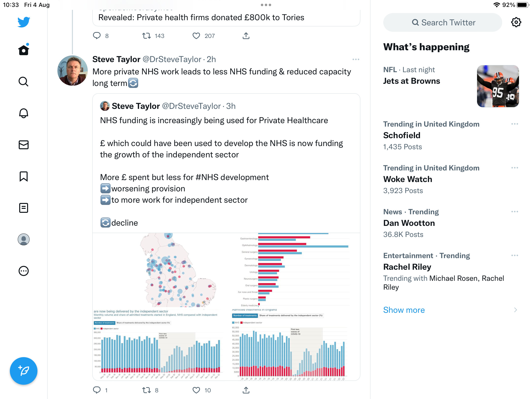Screen dimensions: 532x399
Task: Tap the Wi-Fi status icon
Action: coord(497,5)
